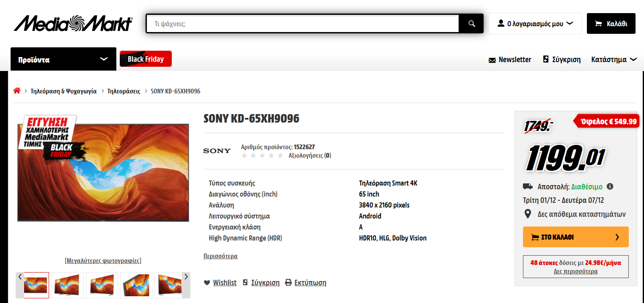Click the crossed-out 1749 old price
Viewport: 644px width, 303px height.
point(539,126)
